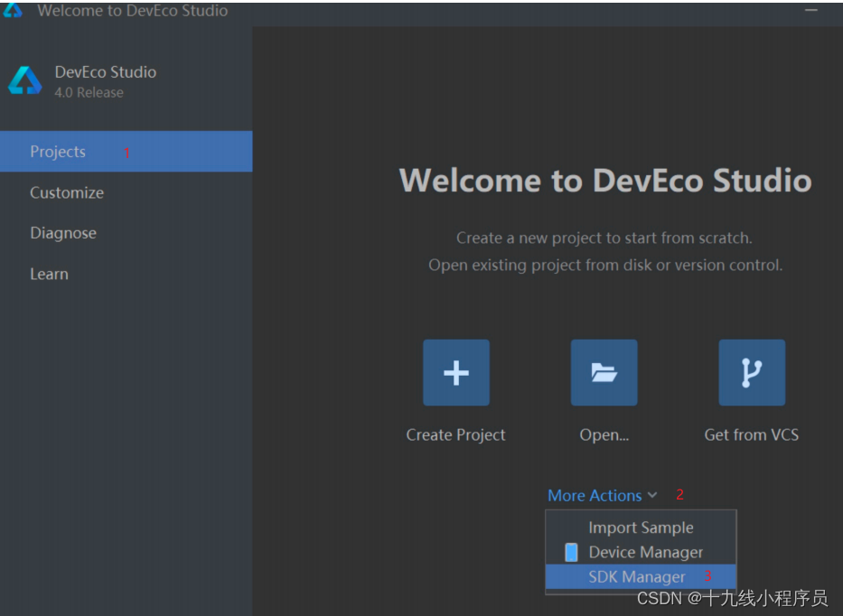843x616 pixels.
Task: Click the Welcome to DevEco Studio heading
Action: (605, 180)
